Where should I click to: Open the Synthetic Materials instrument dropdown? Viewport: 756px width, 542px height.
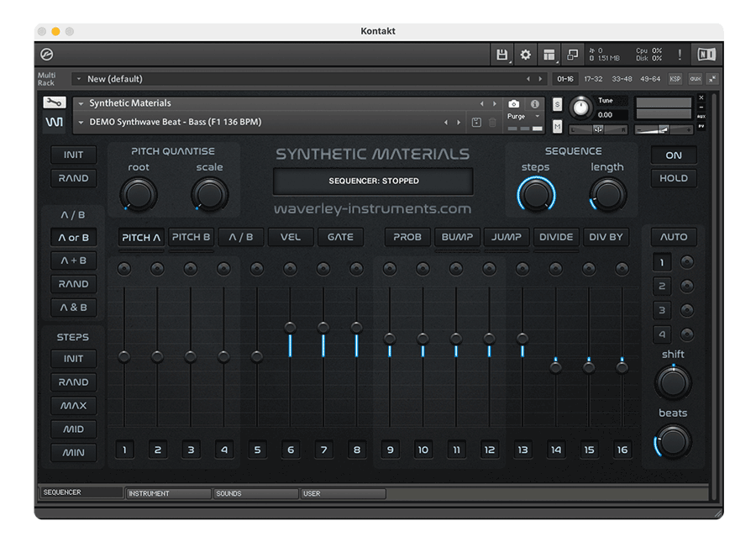(81, 103)
